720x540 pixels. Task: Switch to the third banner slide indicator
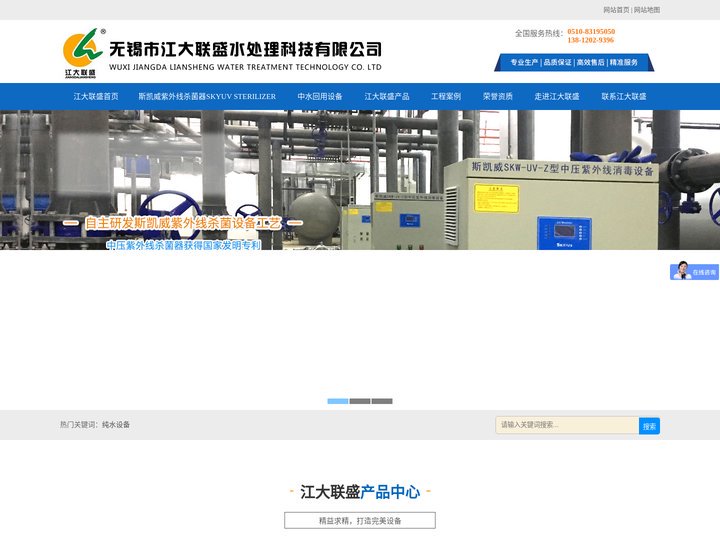pyautogui.click(x=382, y=401)
